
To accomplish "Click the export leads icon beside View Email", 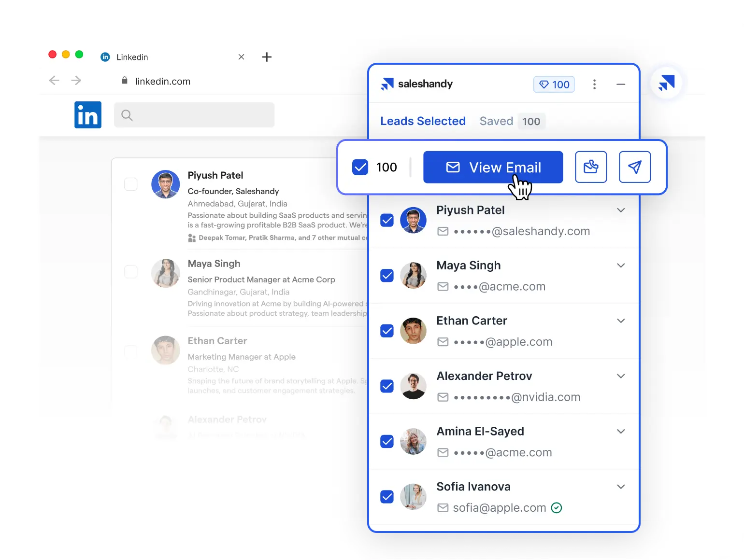I will (x=591, y=167).
